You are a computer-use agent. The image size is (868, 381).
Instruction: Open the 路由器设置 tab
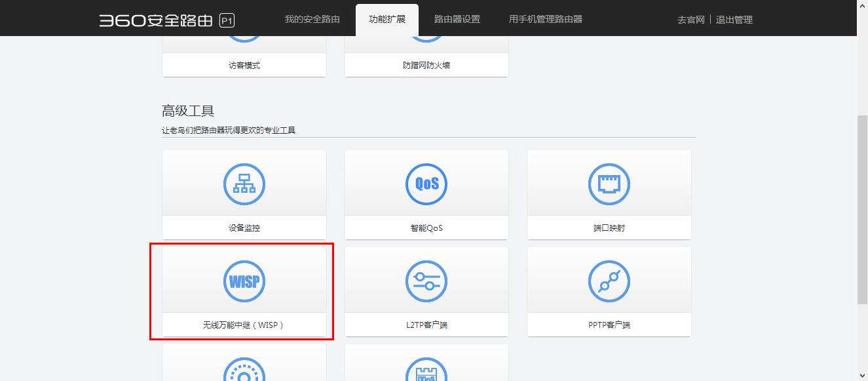pos(457,19)
